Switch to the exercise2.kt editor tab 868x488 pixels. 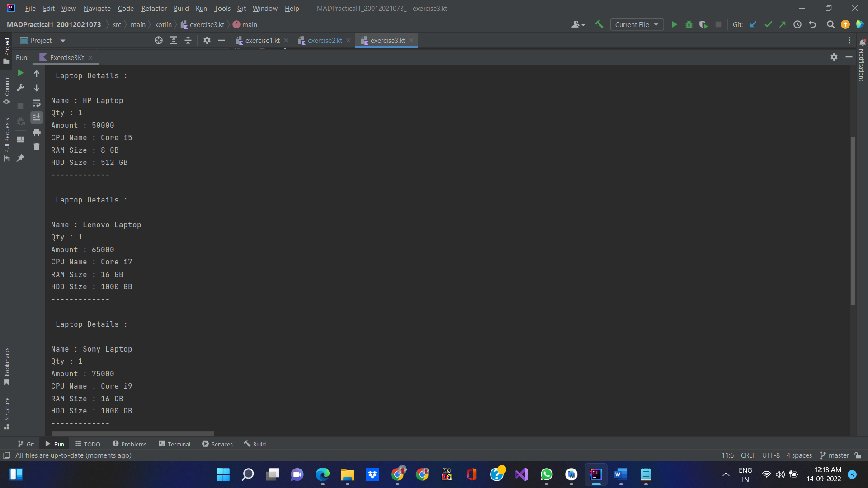[x=324, y=41]
